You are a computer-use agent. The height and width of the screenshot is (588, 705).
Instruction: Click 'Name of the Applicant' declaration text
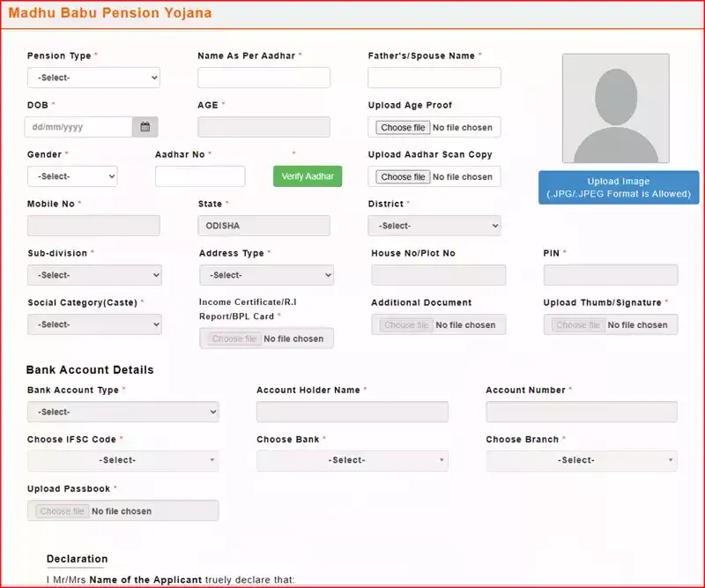pyautogui.click(x=145, y=580)
